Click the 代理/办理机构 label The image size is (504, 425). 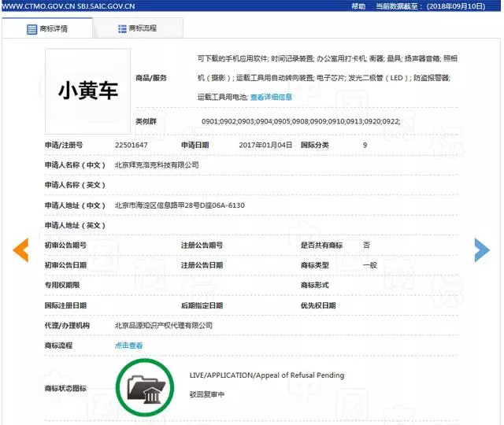point(67,325)
